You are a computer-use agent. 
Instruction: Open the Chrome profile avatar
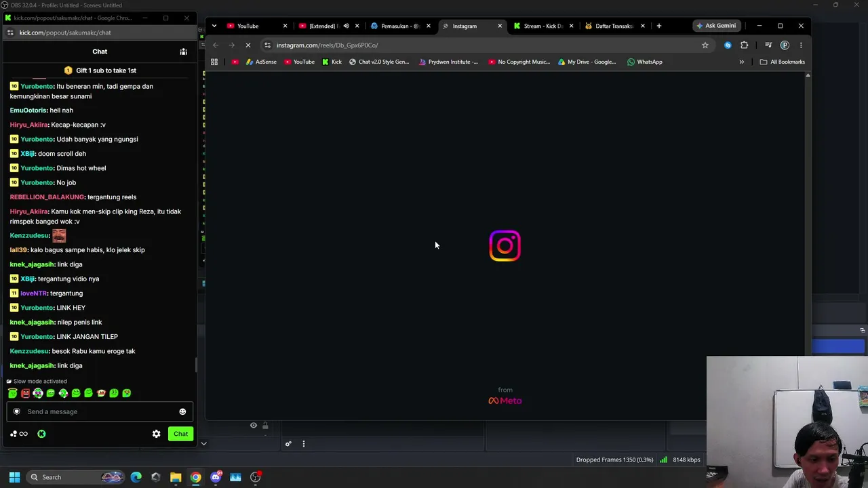(x=785, y=45)
